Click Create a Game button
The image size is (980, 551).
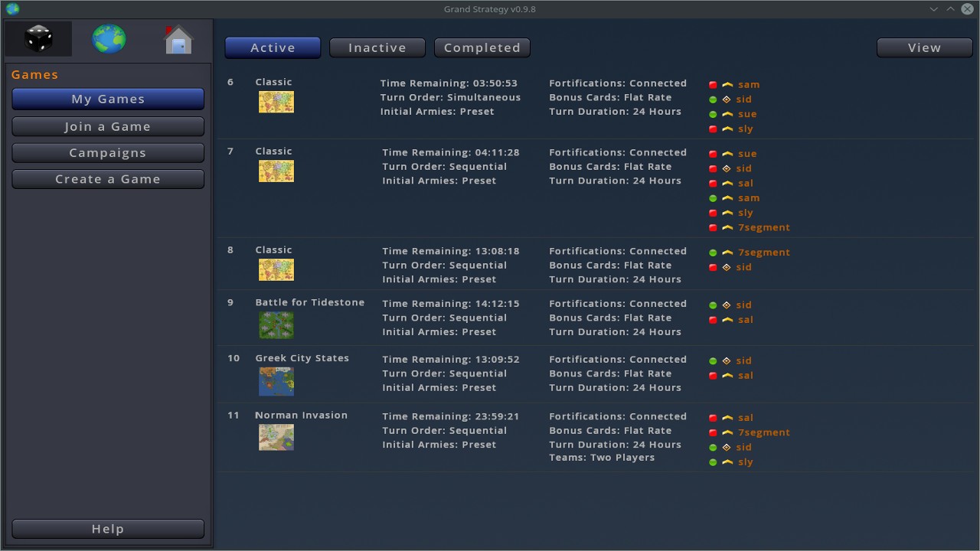coord(108,179)
